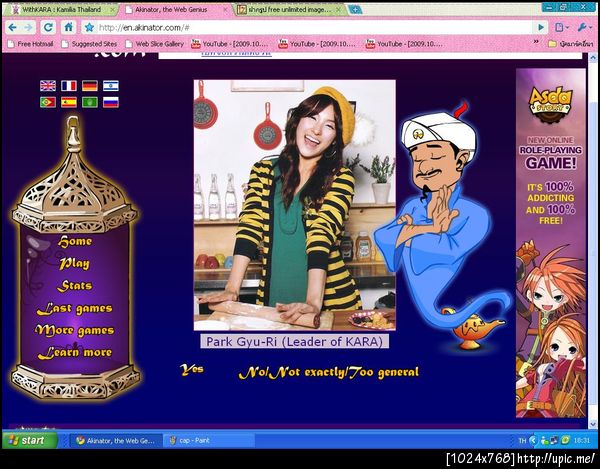Reload the page with the refresh icon
Screen dimensions: 600x469
coord(48,28)
